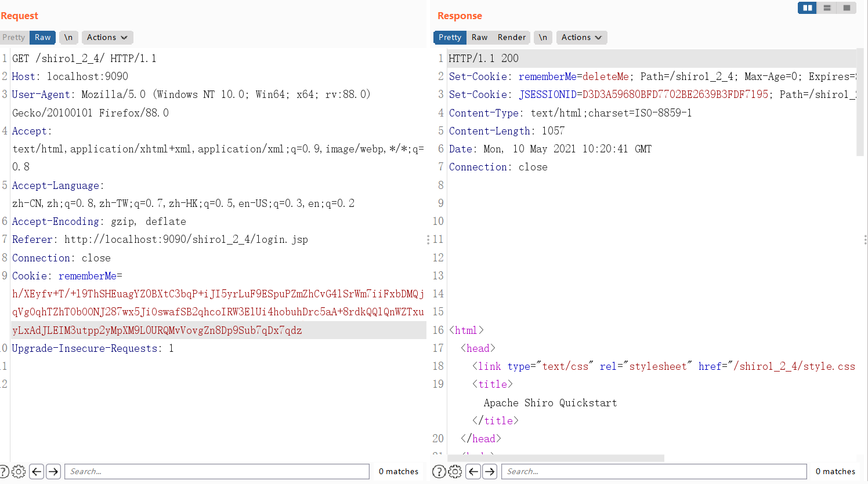Click the User-Agent header name

coord(41,94)
